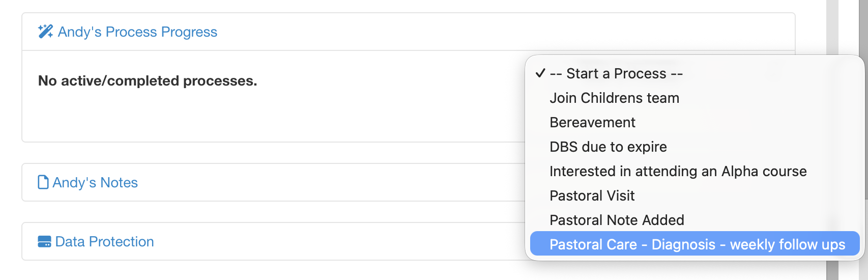The height and width of the screenshot is (280, 868).
Task: Choose the Join Childrens team process
Action: pyautogui.click(x=614, y=98)
